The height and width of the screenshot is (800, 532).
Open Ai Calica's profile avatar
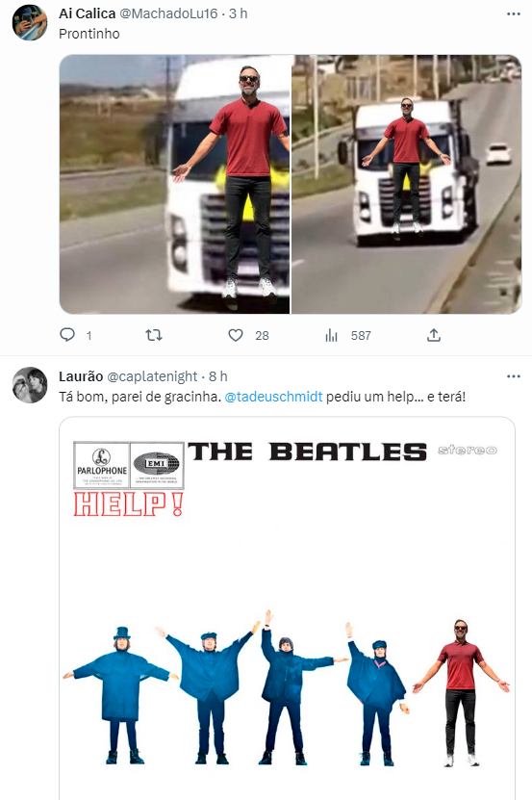(x=30, y=22)
